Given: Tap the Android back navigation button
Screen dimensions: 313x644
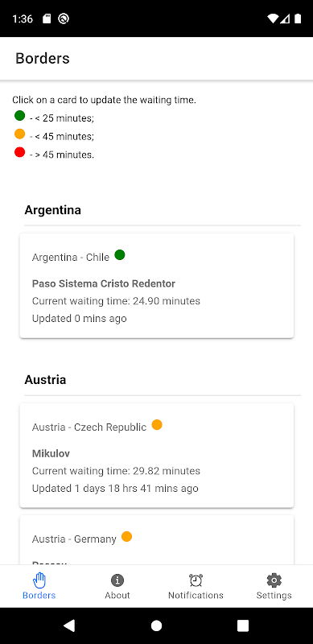Looking at the screenshot, I should tap(69, 625).
